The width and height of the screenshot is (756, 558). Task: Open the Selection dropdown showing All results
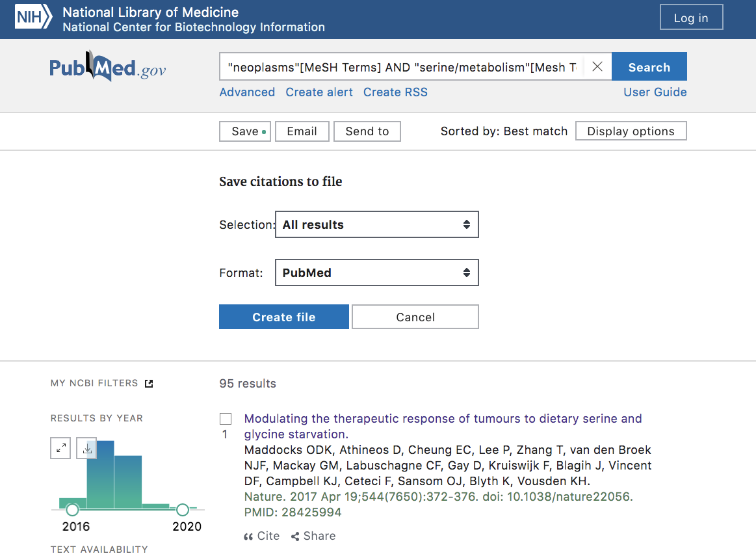point(377,224)
